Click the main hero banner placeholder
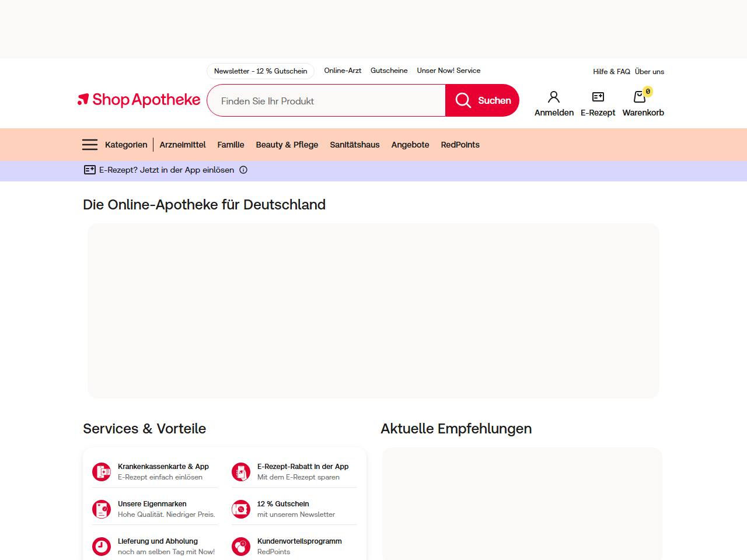The image size is (747, 560). click(373, 311)
